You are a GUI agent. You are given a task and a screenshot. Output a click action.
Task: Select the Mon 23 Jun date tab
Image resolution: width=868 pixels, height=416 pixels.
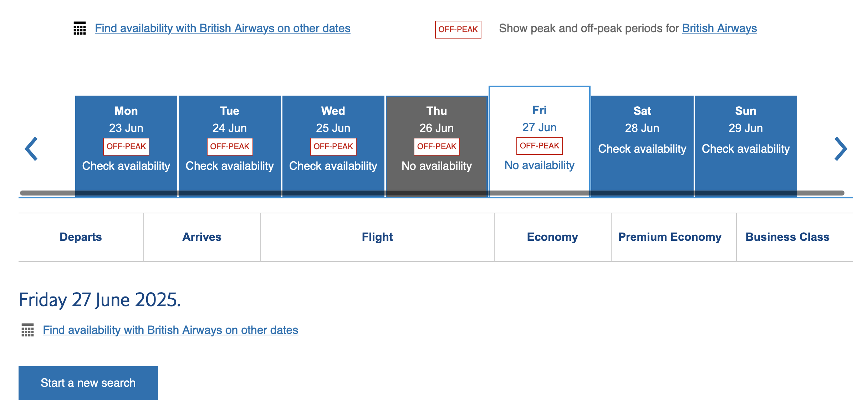tap(126, 143)
